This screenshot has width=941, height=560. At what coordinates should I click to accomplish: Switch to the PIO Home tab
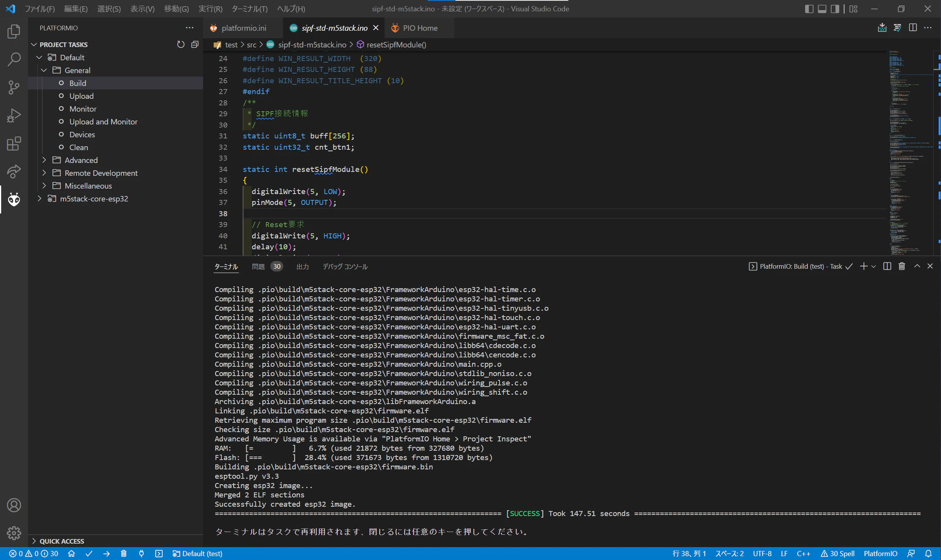pyautogui.click(x=420, y=28)
